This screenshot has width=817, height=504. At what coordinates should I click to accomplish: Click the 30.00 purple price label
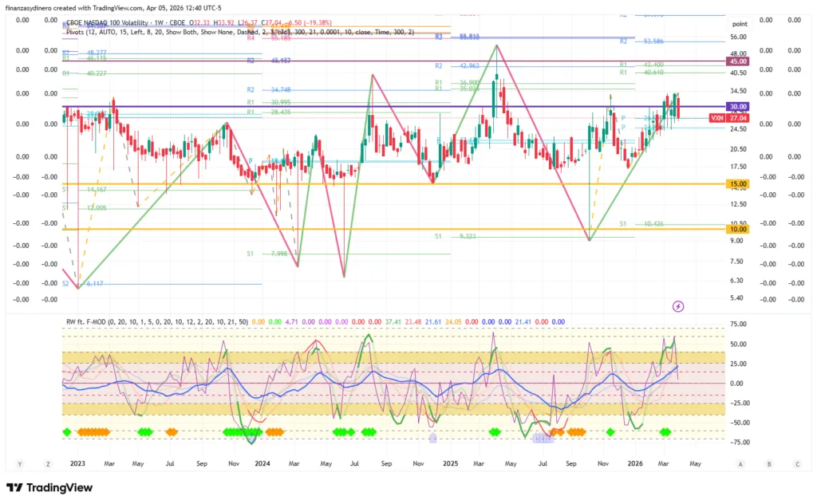[736, 106]
